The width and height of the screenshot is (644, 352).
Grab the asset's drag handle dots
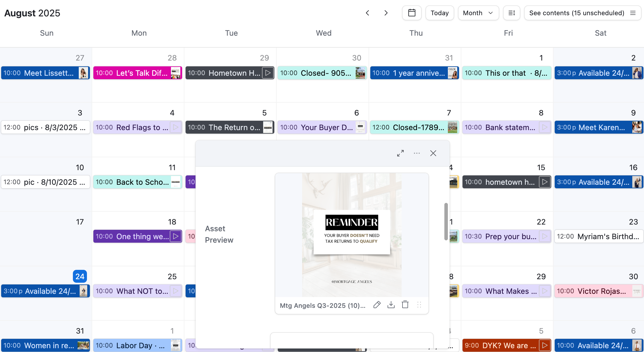click(419, 305)
